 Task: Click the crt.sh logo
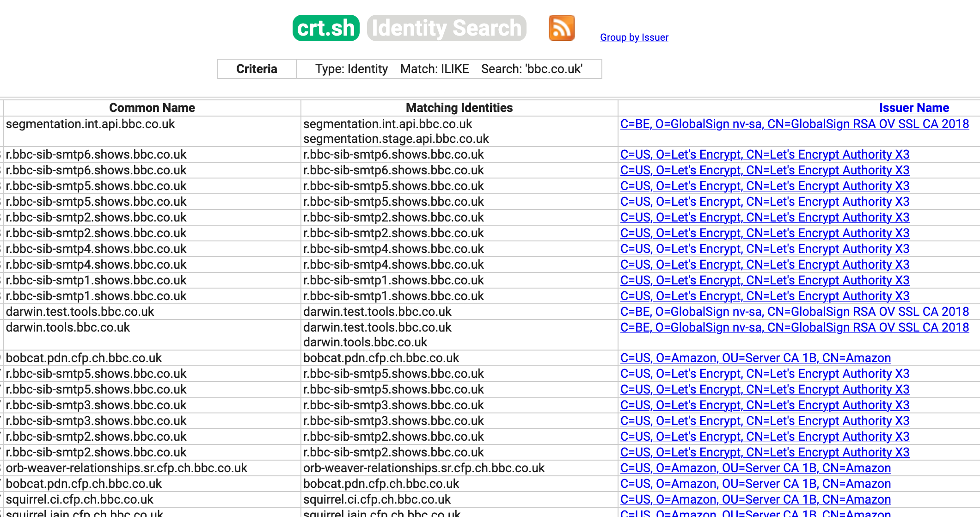pyautogui.click(x=326, y=28)
